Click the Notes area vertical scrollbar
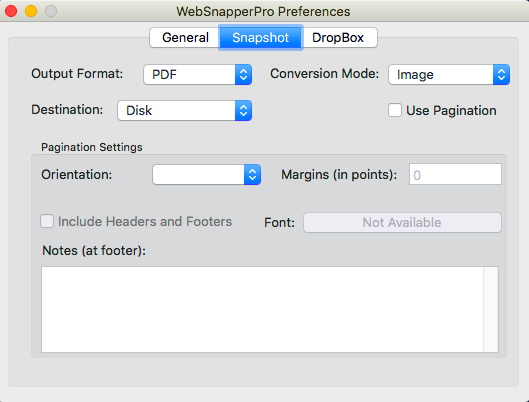The image size is (529, 402). pos(491,310)
